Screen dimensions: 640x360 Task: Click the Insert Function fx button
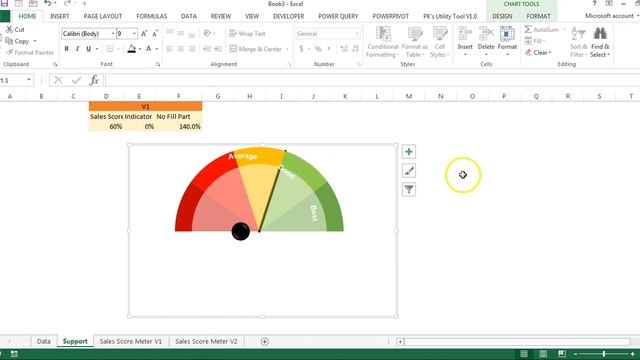pyautogui.click(x=94, y=80)
